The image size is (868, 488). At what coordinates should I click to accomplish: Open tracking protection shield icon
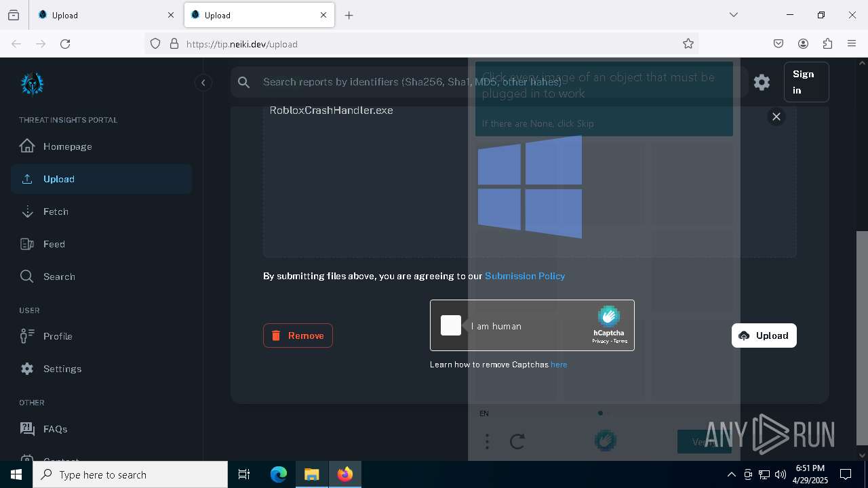155,43
